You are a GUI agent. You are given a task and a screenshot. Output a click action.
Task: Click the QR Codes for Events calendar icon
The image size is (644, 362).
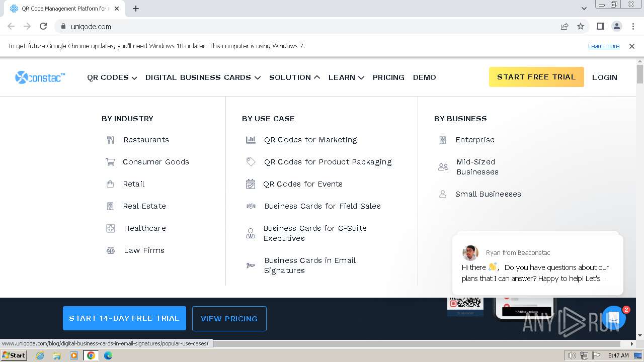point(250,184)
